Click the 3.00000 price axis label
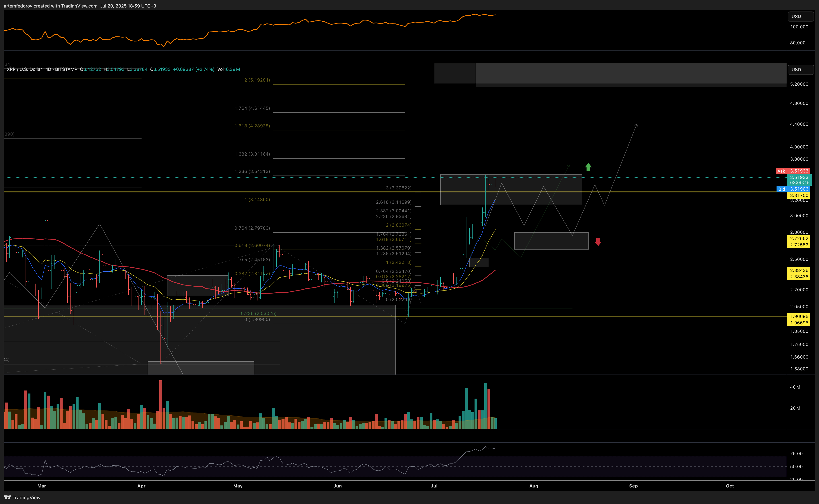 point(799,216)
